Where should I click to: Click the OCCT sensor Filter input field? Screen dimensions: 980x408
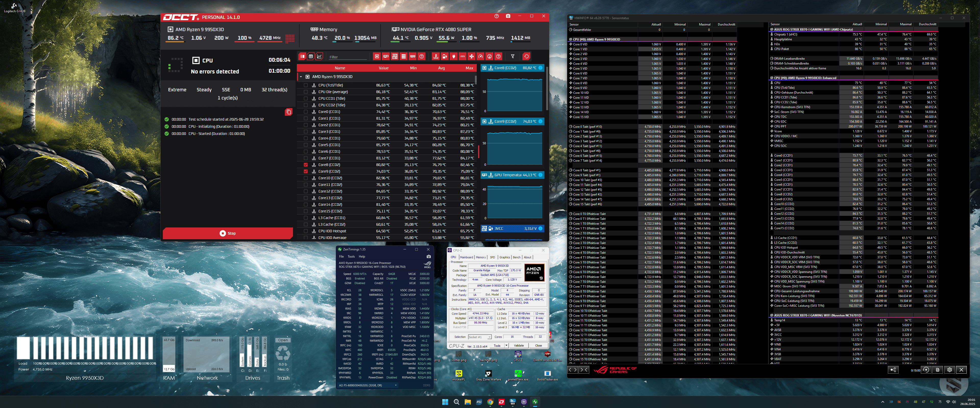point(348,57)
